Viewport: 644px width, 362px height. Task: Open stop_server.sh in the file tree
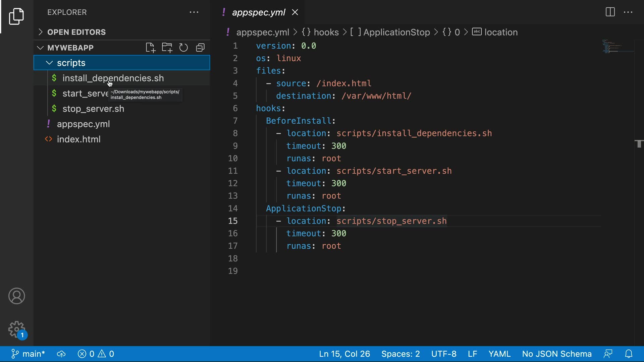(93, 109)
